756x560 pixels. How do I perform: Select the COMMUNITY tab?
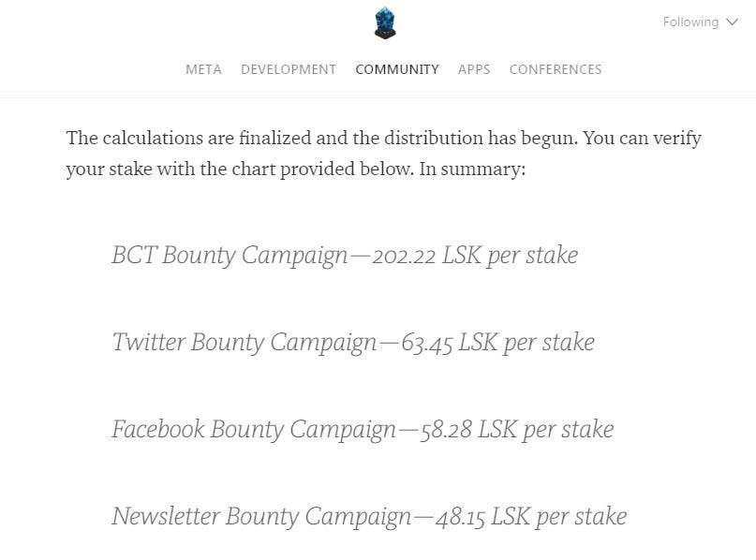point(397,69)
